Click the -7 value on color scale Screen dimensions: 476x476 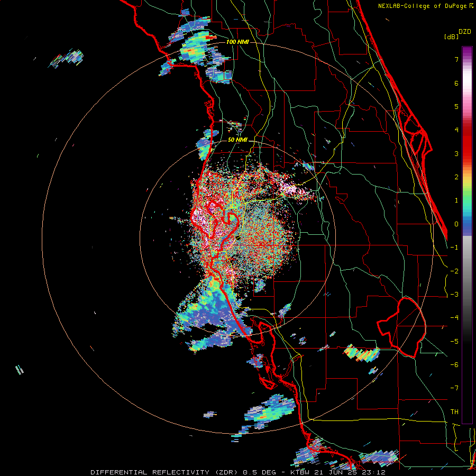click(x=454, y=388)
